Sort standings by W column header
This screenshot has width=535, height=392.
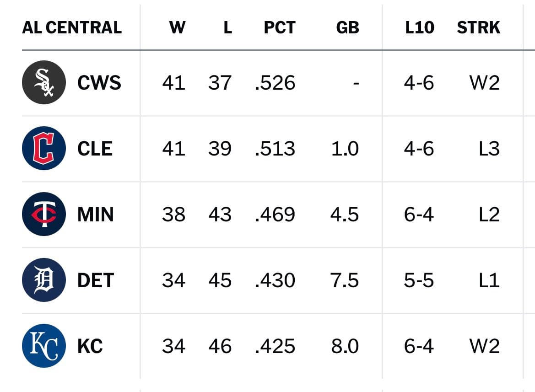177,27
